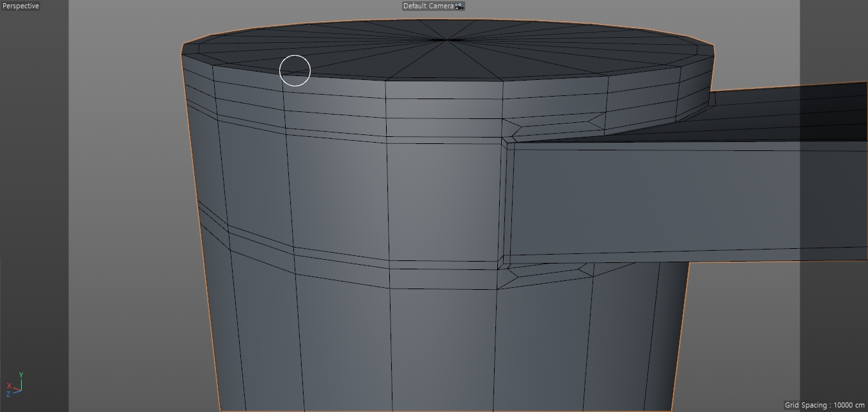Click the Grid Spacing readout

[x=824, y=405]
